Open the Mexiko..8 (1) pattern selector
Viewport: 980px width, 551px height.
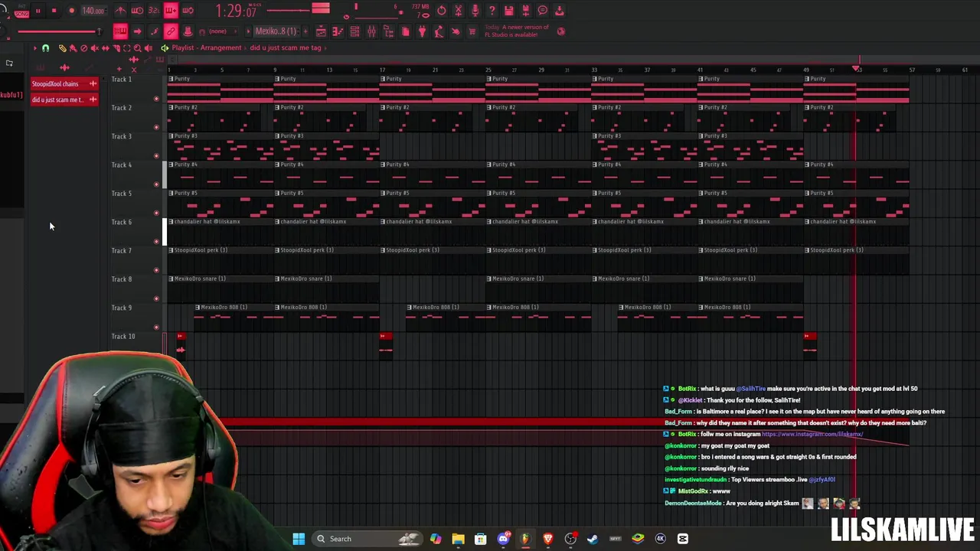276,31
